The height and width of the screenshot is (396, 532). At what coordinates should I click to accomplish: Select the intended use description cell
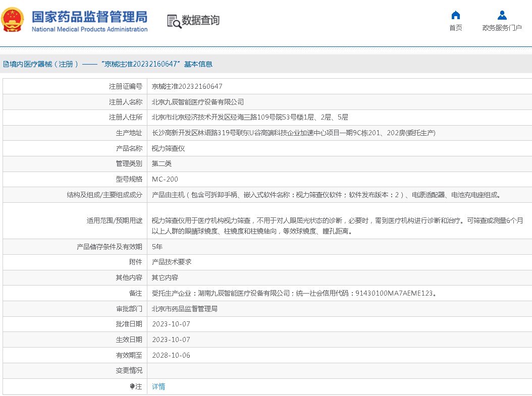[x=337, y=226]
